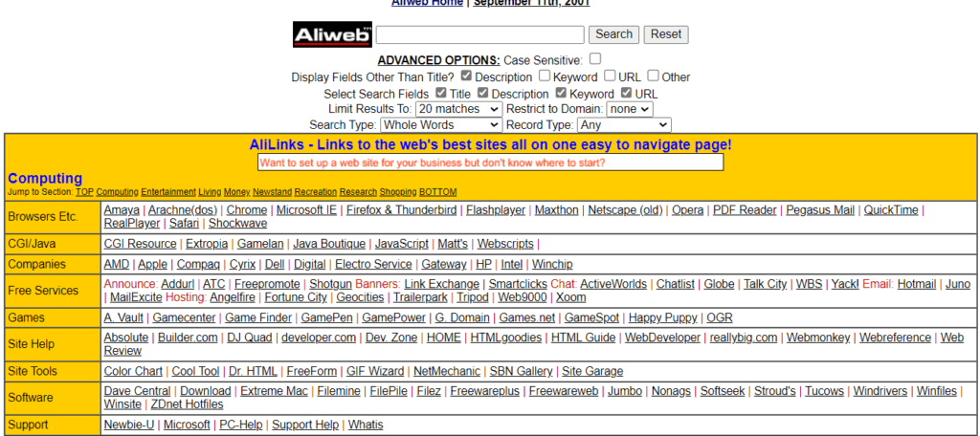Open the Search Type dropdown
Screen dimensions: 980x436
tap(440, 125)
